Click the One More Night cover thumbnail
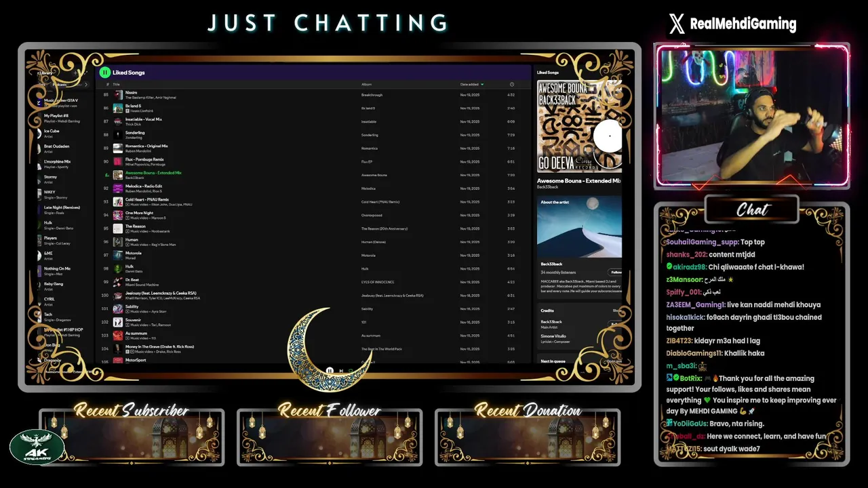The height and width of the screenshot is (488, 868). 118,215
